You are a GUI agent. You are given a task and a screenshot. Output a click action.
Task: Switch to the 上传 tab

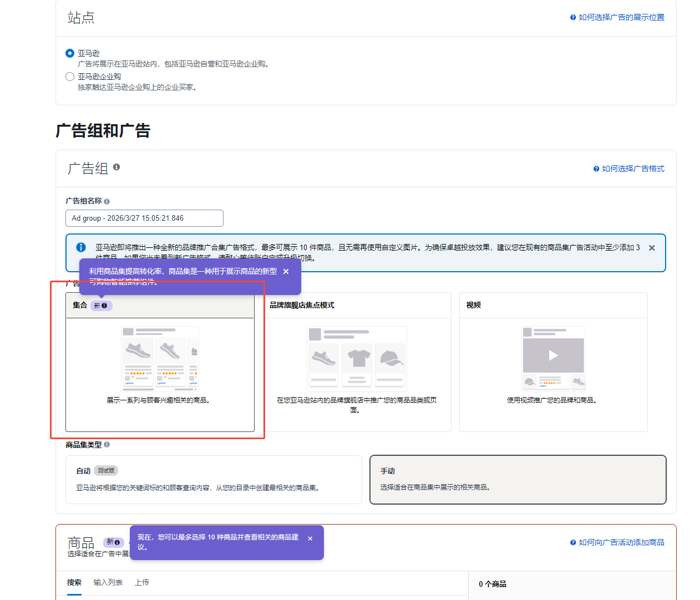tap(142, 582)
